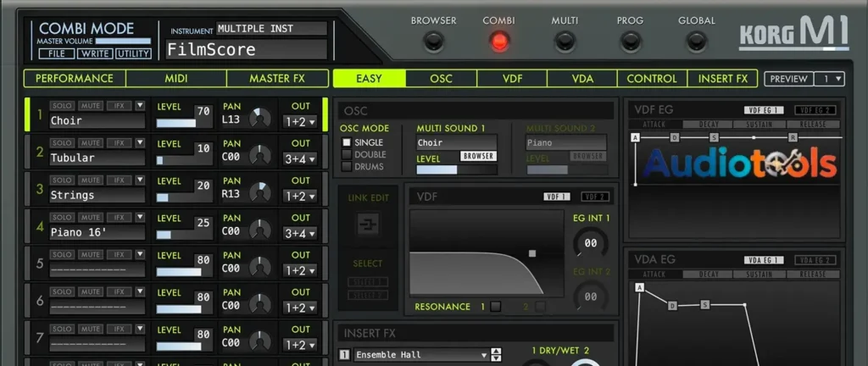
Task: Select VDF EG attack point A
Action: (x=635, y=137)
